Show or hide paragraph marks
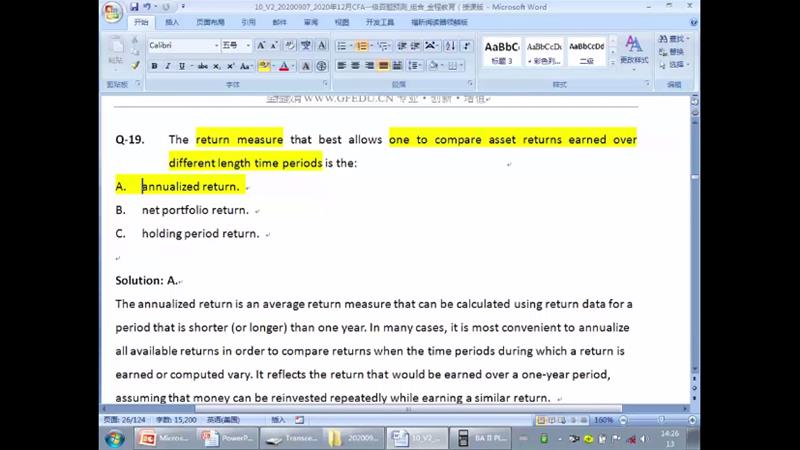 466,46
